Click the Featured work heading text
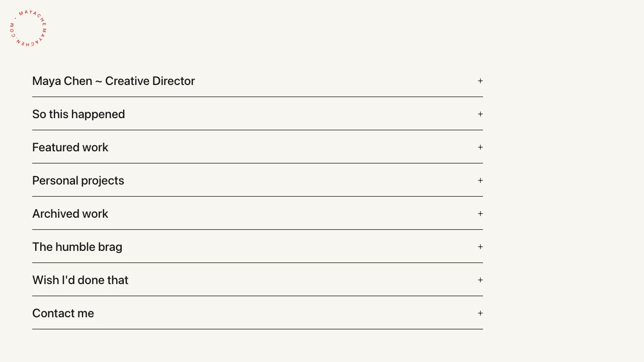This screenshot has height=362, width=644. coord(70,147)
